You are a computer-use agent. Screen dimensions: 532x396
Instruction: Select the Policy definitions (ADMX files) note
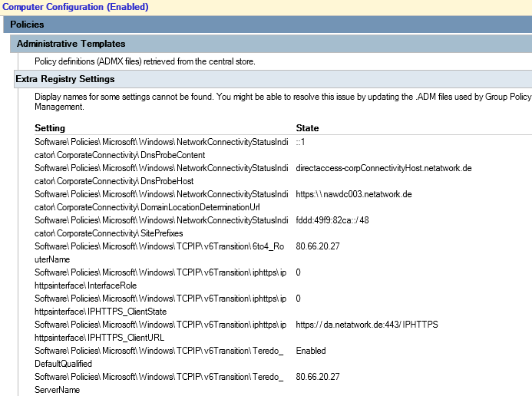coord(145,61)
